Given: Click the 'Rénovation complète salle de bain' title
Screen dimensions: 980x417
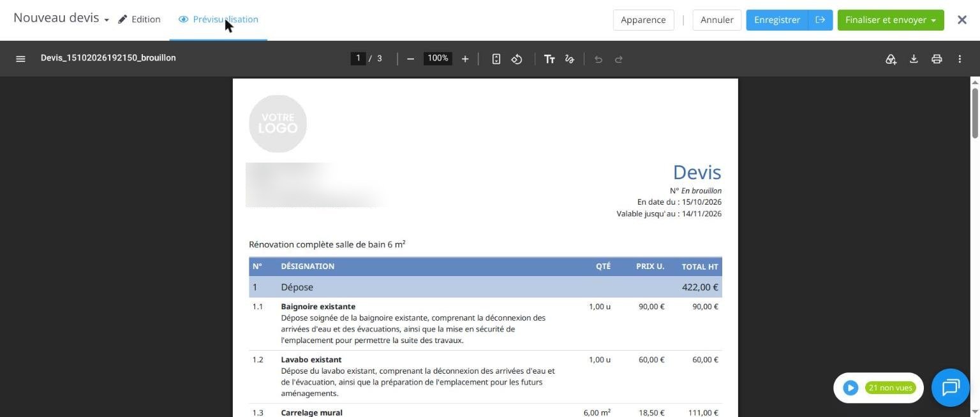Looking at the screenshot, I should point(327,244).
